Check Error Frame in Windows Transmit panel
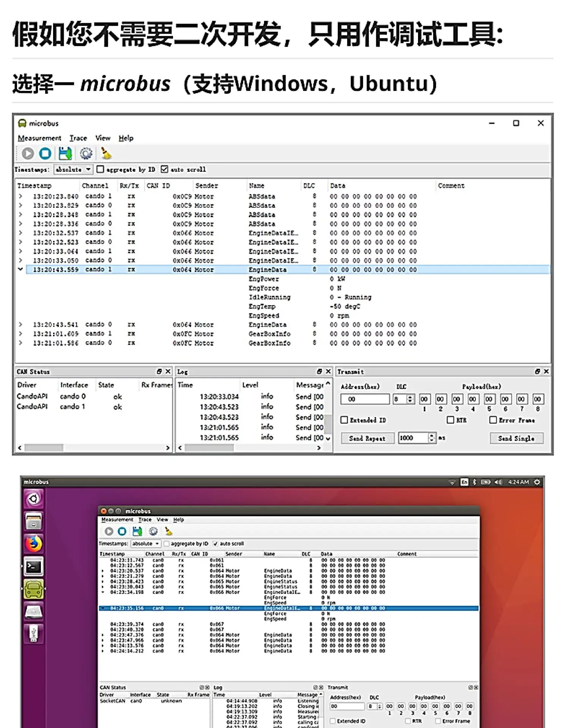Image resolution: width=569 pixels, height=728 pixels. (x=493, y=420)
